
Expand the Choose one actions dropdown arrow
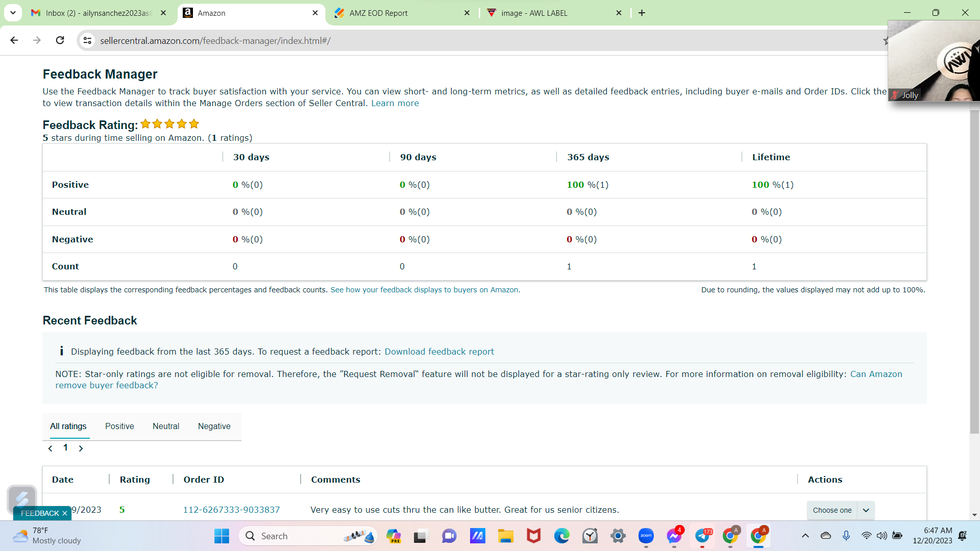(866, 510)
